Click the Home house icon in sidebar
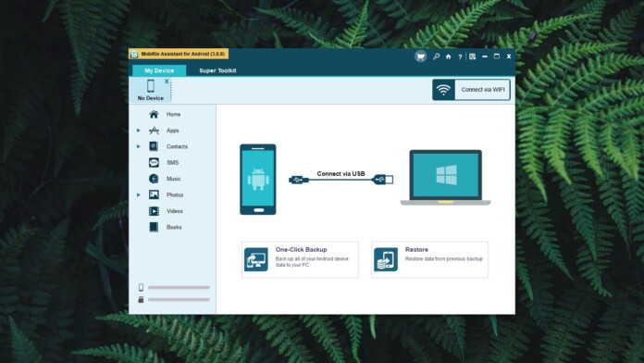The height and width of the screenshot is (363, 644). [x=154, y=114]
